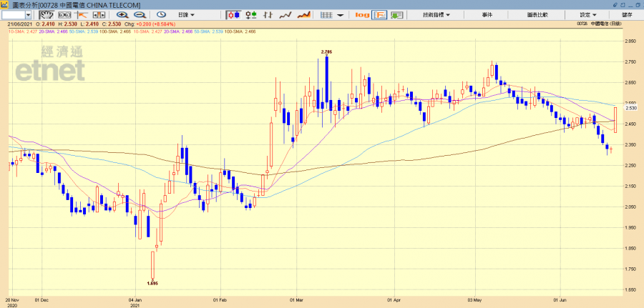
Task: Expand the 技術指標 indicators dropdown
Action: tap(436, 15)
